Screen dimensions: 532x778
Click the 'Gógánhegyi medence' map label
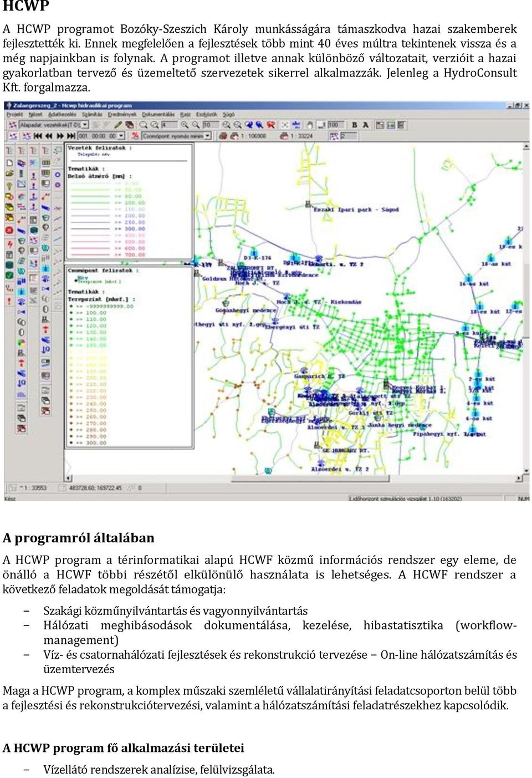[245, 311]
